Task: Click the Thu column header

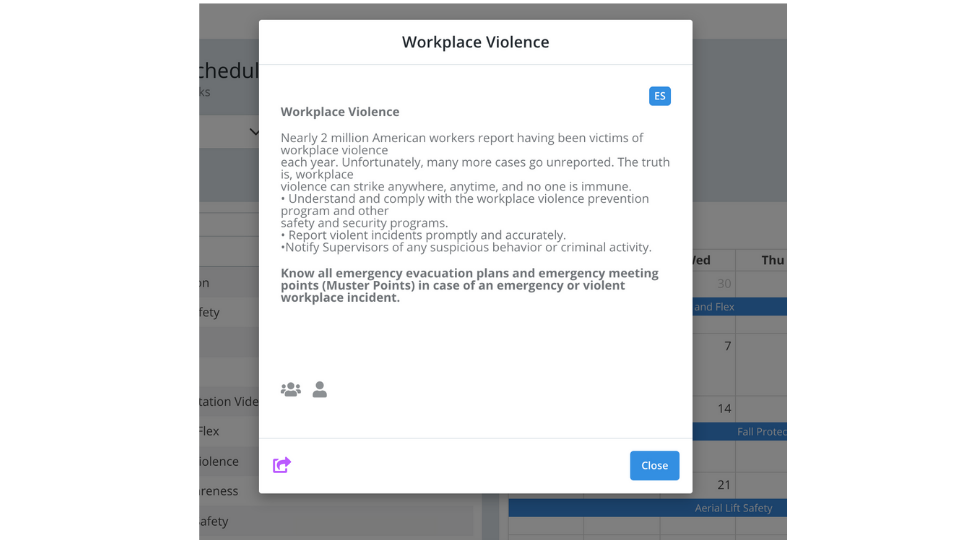Action: click(773, 260)
